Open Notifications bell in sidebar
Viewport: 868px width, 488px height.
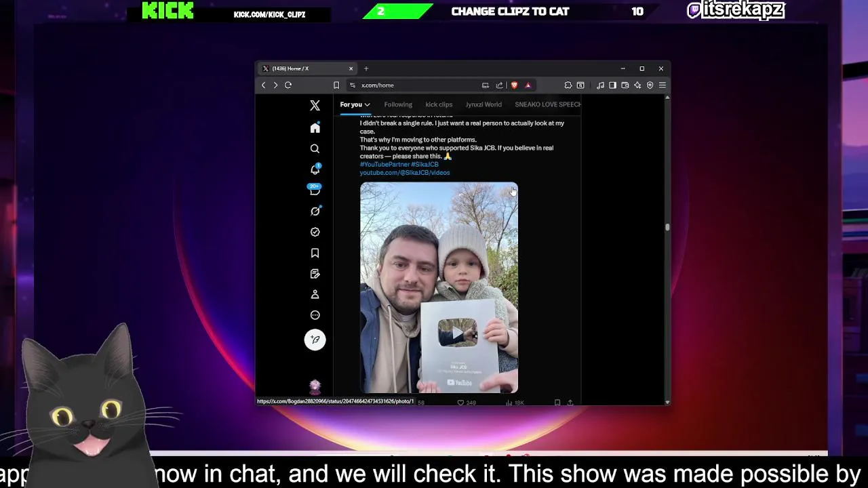tap(315, 169)
